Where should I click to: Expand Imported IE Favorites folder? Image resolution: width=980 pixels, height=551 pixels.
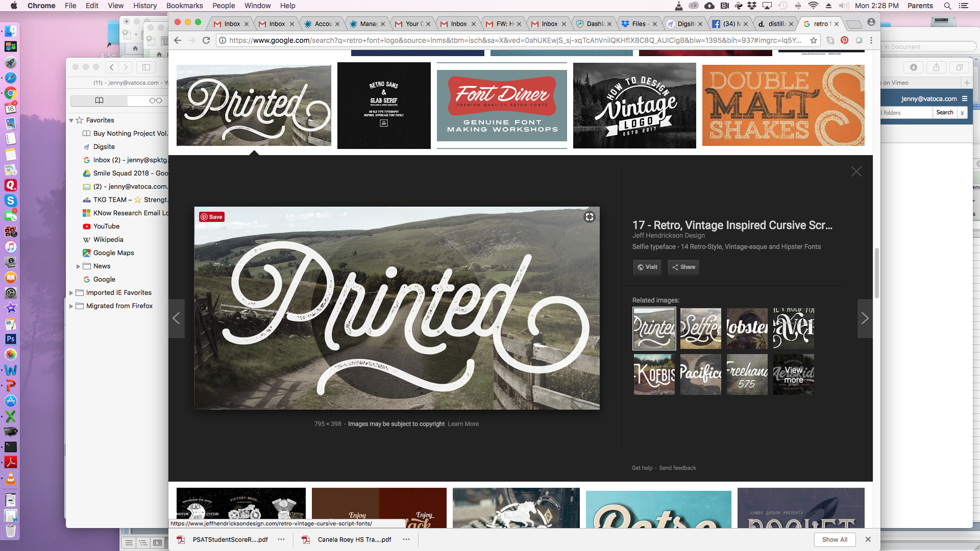71,293
